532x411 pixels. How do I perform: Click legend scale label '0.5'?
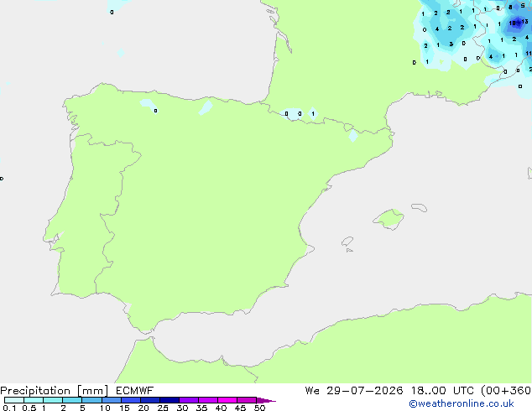29,408
